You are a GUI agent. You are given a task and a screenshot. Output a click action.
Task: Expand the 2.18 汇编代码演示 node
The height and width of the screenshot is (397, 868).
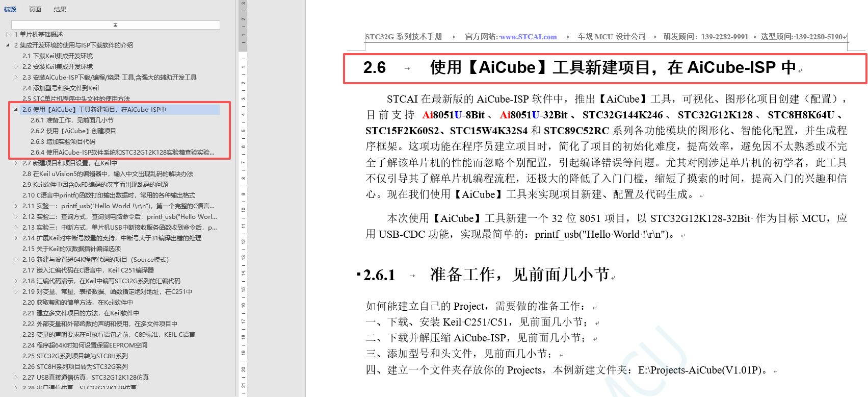pos(16,281)
